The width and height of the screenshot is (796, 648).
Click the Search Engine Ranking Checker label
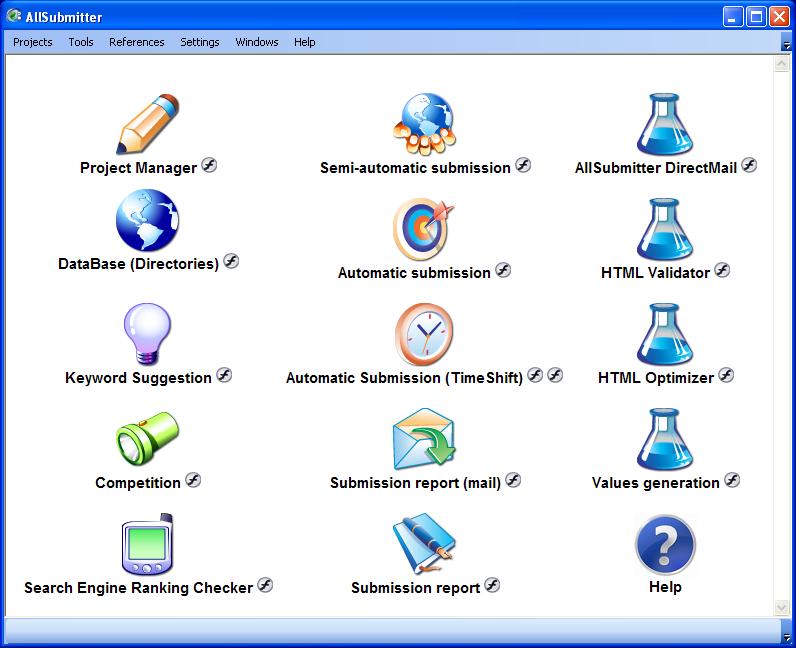pos(138,588)
